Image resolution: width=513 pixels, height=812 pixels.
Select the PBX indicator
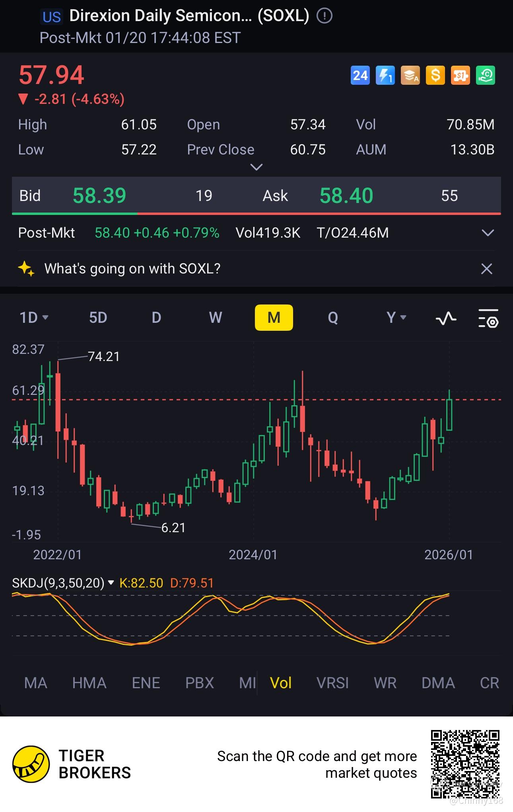click(x=200, y=683)
